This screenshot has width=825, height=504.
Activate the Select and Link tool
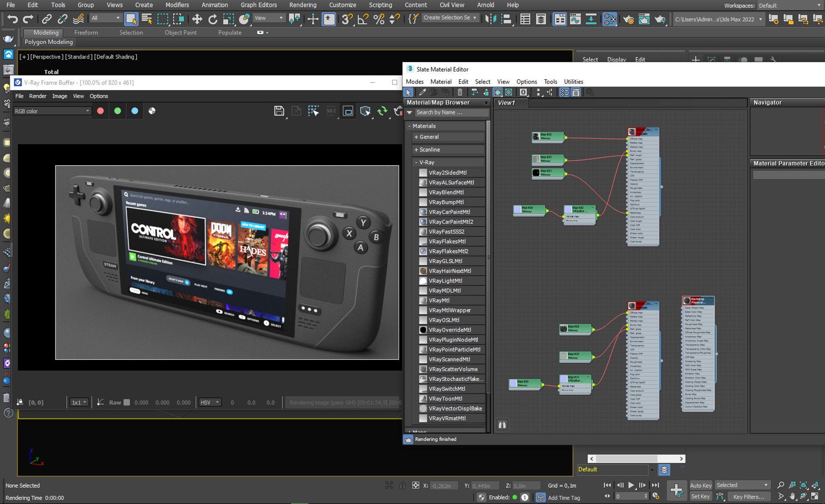point(46,19)
